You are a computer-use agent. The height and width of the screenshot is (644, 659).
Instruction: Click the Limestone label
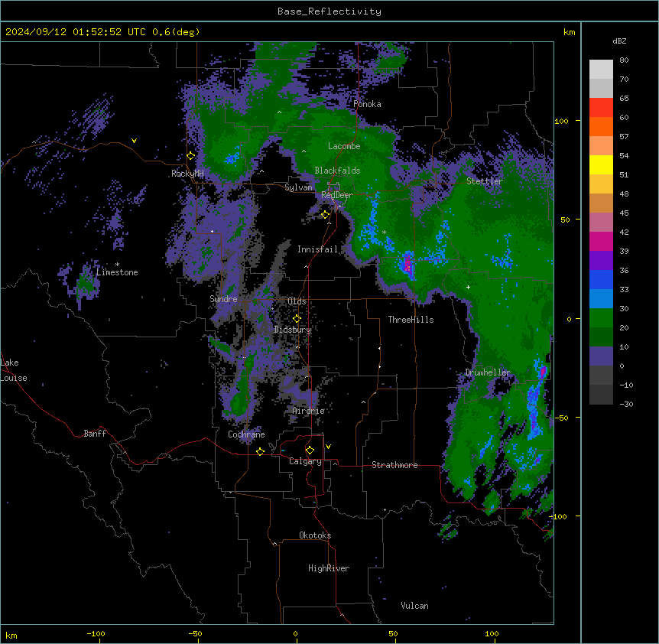click(117, 272)
